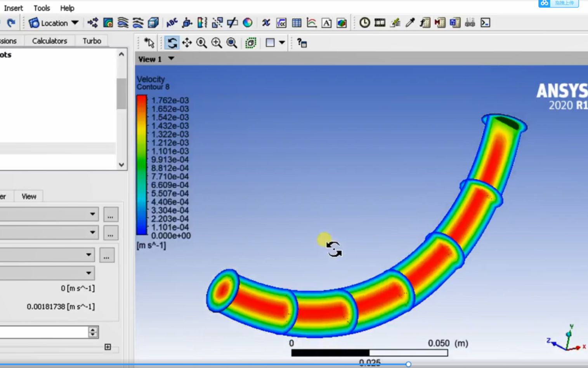Open the topmost combo box in details panel
This screenshot has width=588, height=368.
[x=49, y=214]
